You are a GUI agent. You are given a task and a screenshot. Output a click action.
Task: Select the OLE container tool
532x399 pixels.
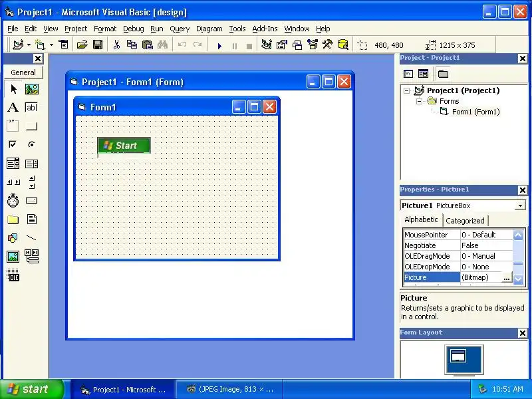point(13,275)
